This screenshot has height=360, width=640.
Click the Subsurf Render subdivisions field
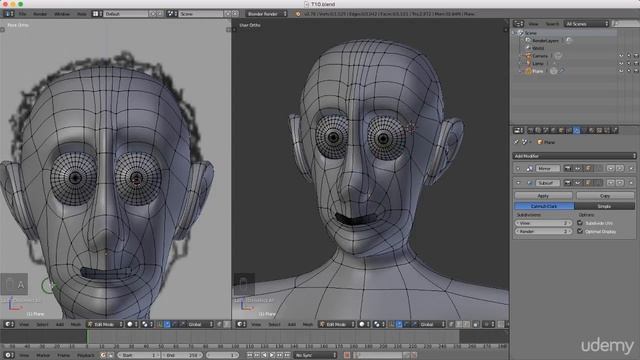[x=543, y=231]
